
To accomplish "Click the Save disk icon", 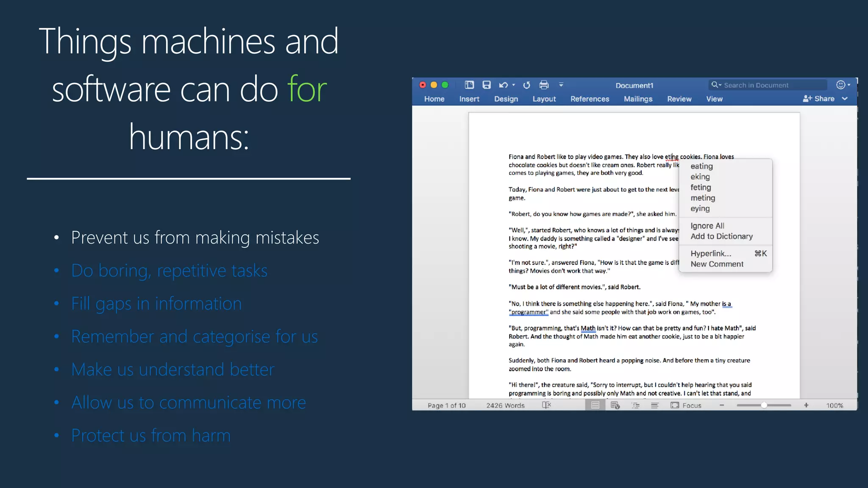I will click(487, 85).
